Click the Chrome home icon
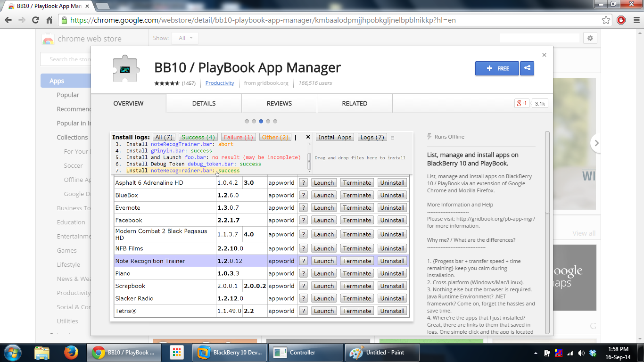The height and width of the screenshot is (362, 644). (49, 20)
